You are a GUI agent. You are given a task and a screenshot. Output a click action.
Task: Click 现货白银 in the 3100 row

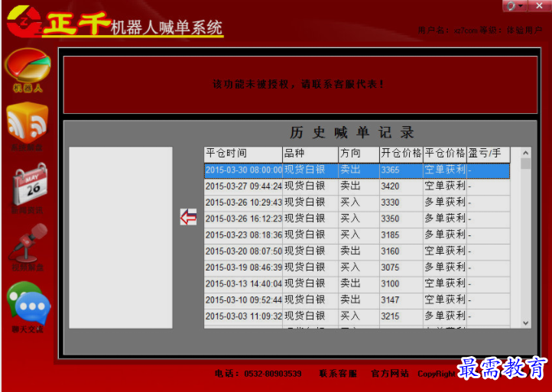(310, 284)
